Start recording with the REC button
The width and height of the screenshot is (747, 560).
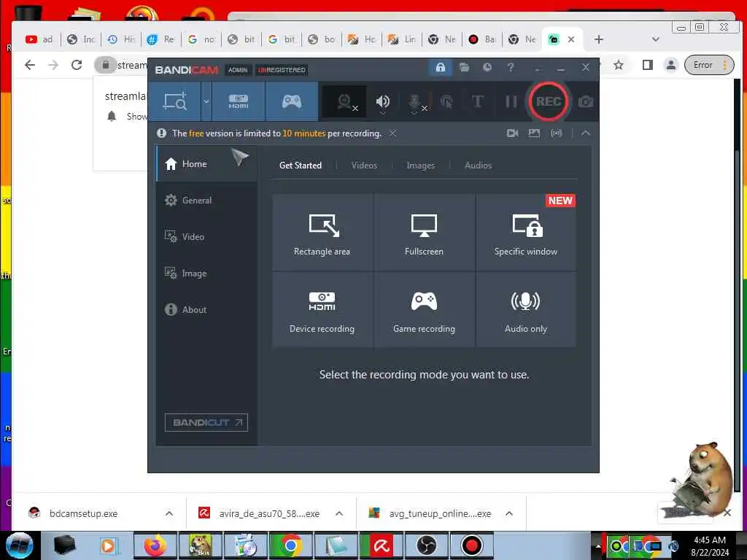549,101
